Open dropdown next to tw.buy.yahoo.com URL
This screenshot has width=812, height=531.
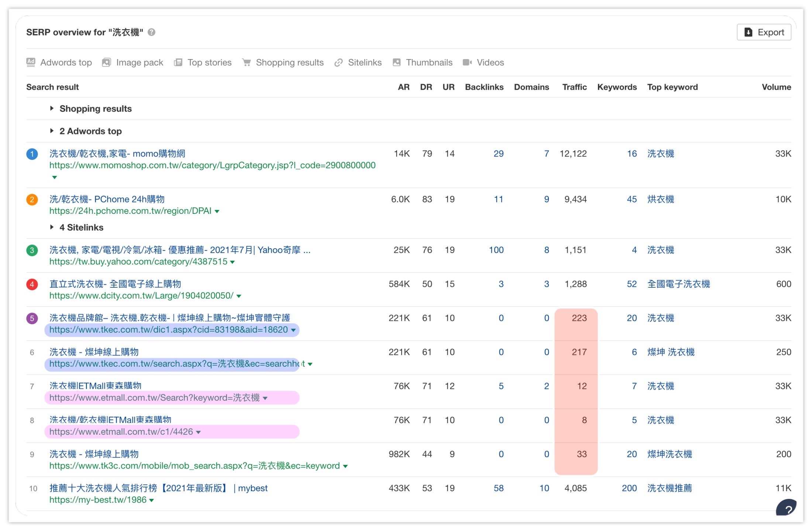click(233, 262)
